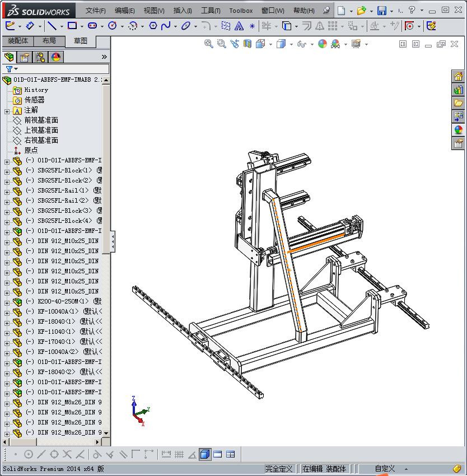
Task: Click the Edit Appearance color sphere
Action: pyautogui.click(x=322, y=44)
